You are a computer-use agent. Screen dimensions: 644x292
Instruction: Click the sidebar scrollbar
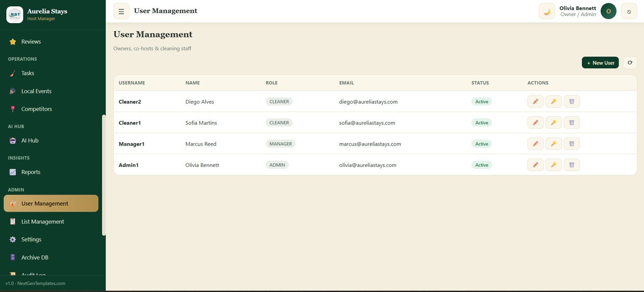click(104, 175)
